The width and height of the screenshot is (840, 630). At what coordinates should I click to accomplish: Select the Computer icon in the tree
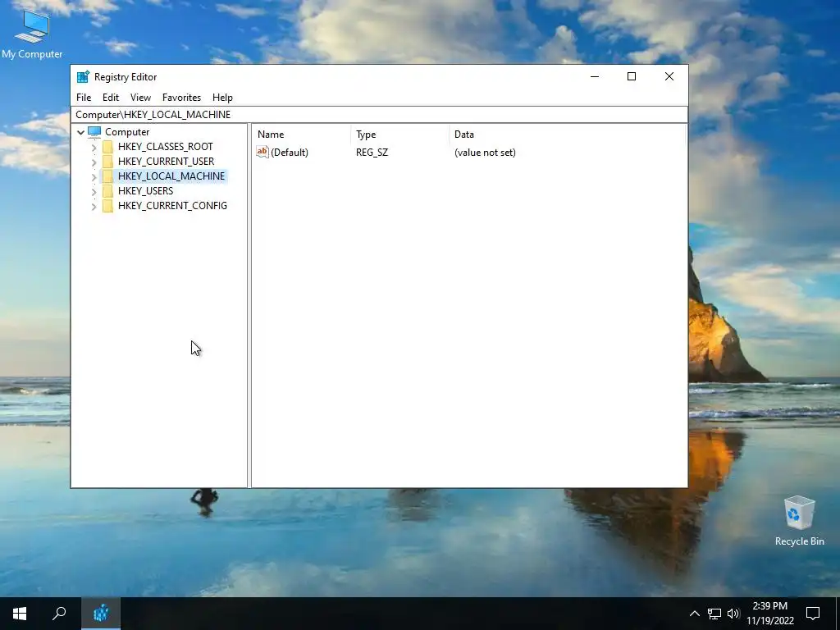tap(94, 132)
